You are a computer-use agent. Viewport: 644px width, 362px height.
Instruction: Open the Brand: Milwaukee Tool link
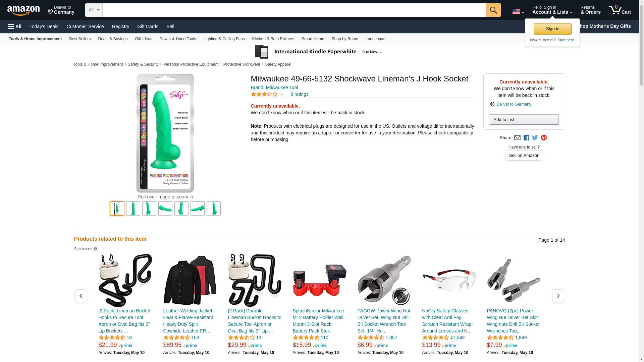(x=274, y=87)
